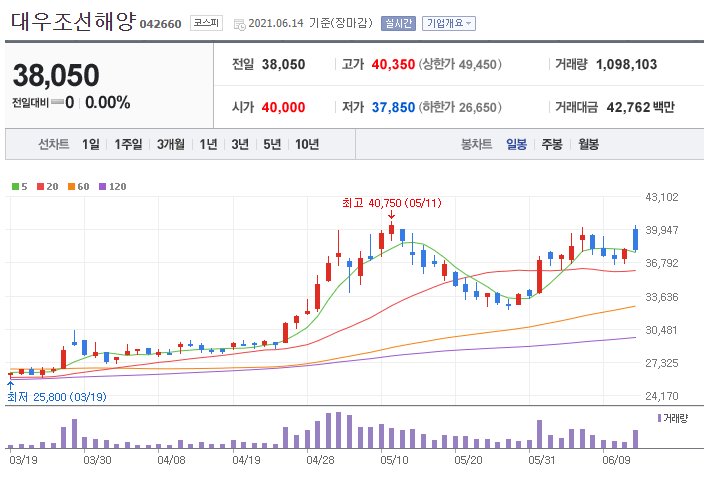The height and width of the screenshot is (489, 704).
Task: Click the 0.00% change value
Action: click(x=108, y=102)
